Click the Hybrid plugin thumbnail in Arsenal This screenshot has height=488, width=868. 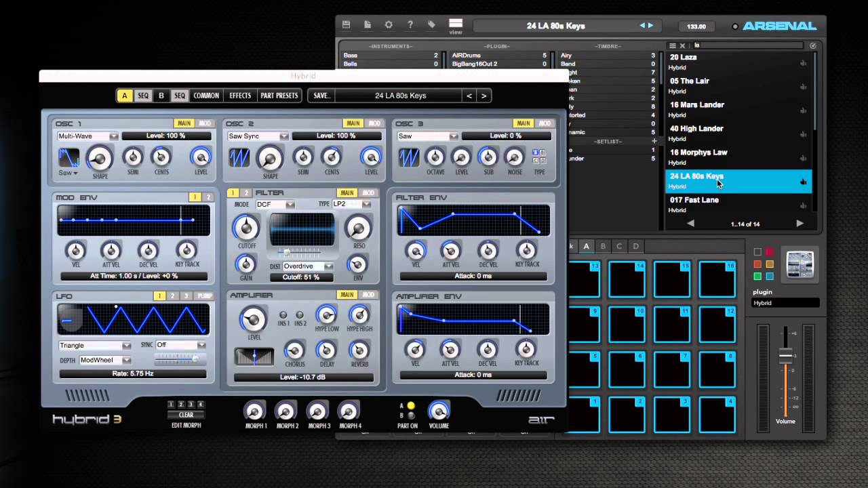click(800, 265)
